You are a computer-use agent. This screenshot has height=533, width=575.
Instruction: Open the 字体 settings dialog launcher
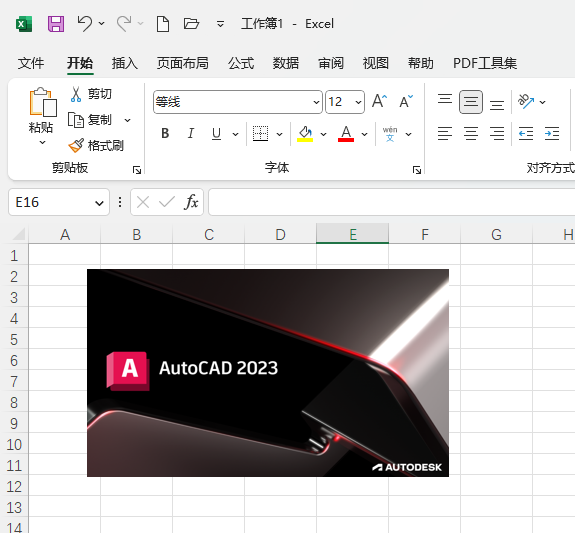pyautogui.click(x=417, y=170)
